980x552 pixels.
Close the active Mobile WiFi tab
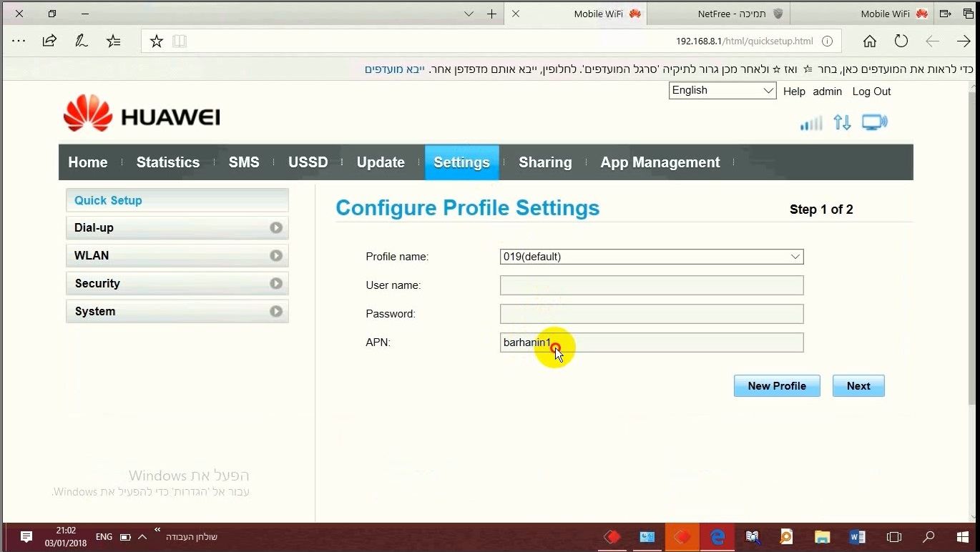516,14
